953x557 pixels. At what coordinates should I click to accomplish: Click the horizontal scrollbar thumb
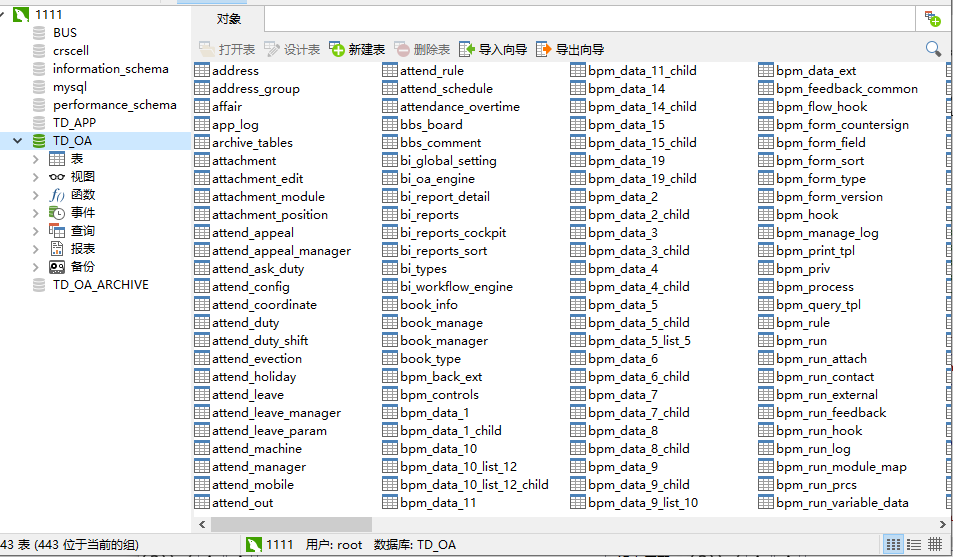[291, 524]
